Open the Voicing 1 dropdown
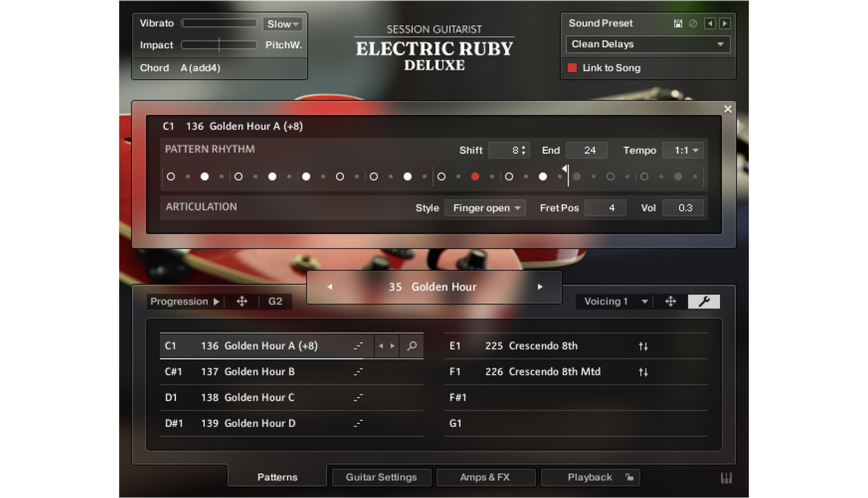The width and height of the screenshot is (868, 498). pos(616,302)
